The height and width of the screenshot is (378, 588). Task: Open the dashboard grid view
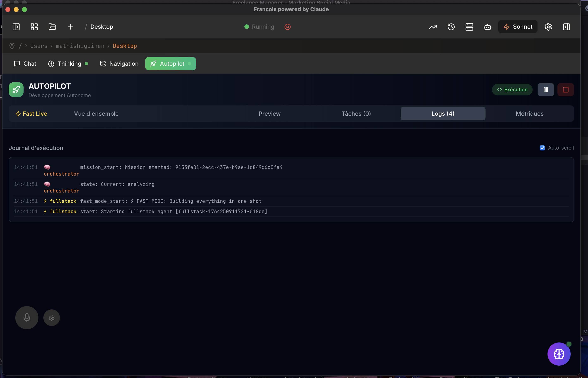34,27
